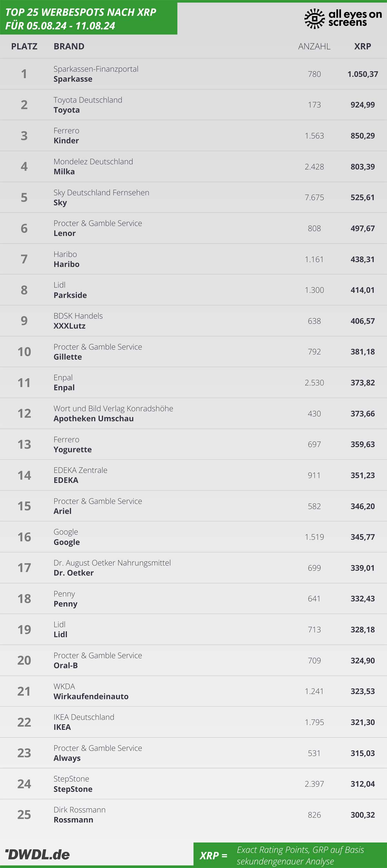Click the DWDL.de logo

tap(37, 854)
